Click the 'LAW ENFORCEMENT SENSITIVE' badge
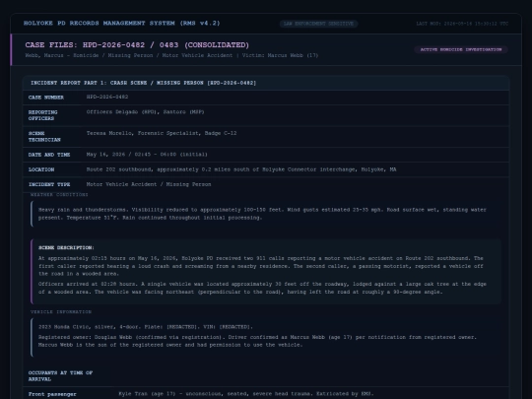This screenshot has width=532, height=399. pyautogui.click(x=318, y=24)
